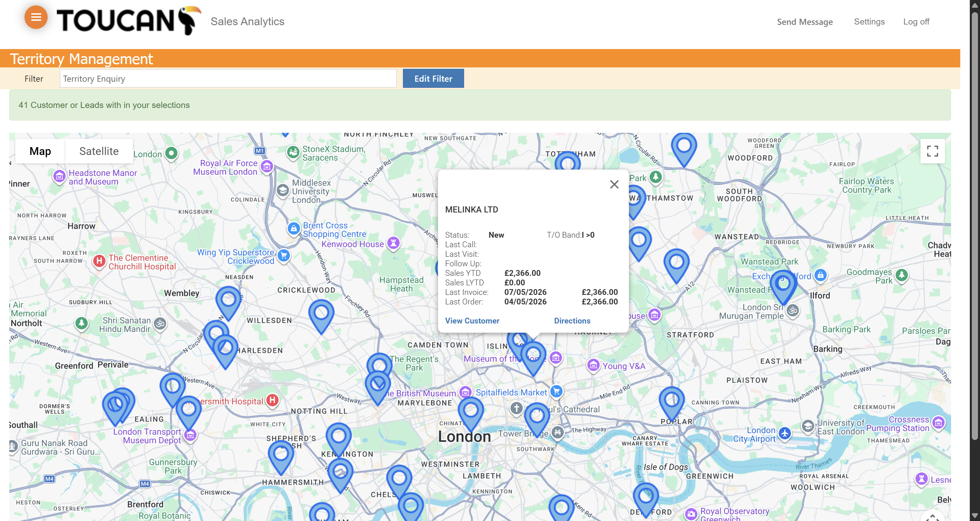
Task: Select the Crossness Pumping Station icon
Action: tap(938, 423)
